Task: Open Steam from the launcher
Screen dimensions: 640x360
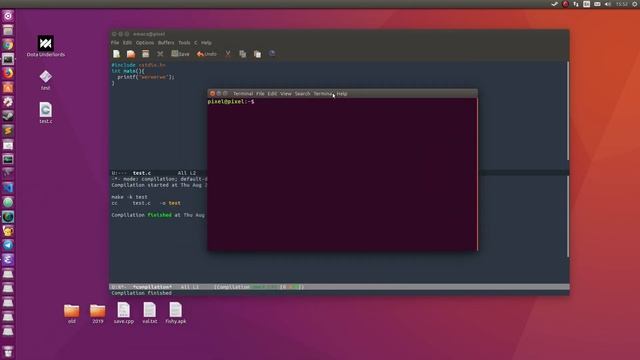Action: click(8, 116)
